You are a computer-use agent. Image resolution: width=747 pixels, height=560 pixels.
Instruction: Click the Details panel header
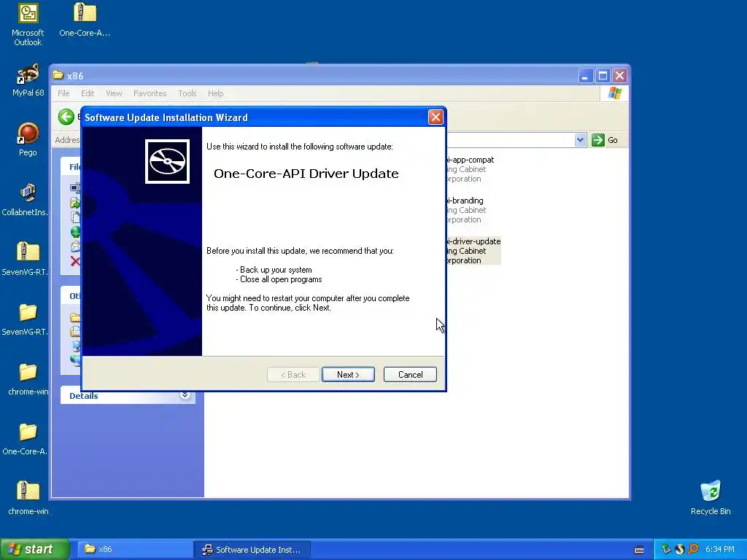coord(128,395)
